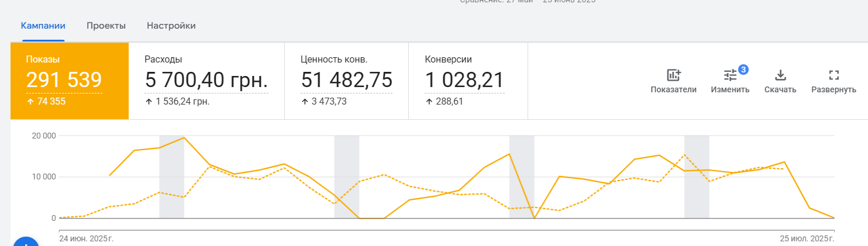This screenshot has width=868, height=246.
Task: Expand the chart with Развернуть icon
Action: point(833,75)
